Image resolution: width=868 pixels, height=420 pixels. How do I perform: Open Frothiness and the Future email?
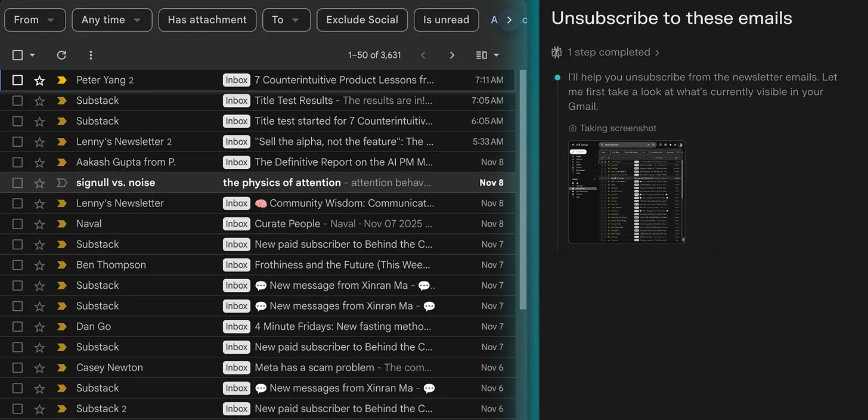tap(258, 265)
